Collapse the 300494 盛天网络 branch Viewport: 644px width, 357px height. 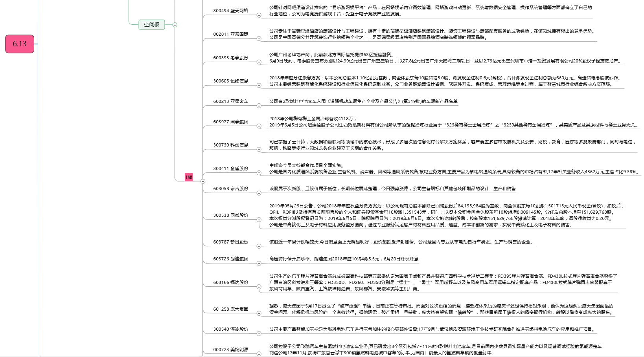click(259, 15)
